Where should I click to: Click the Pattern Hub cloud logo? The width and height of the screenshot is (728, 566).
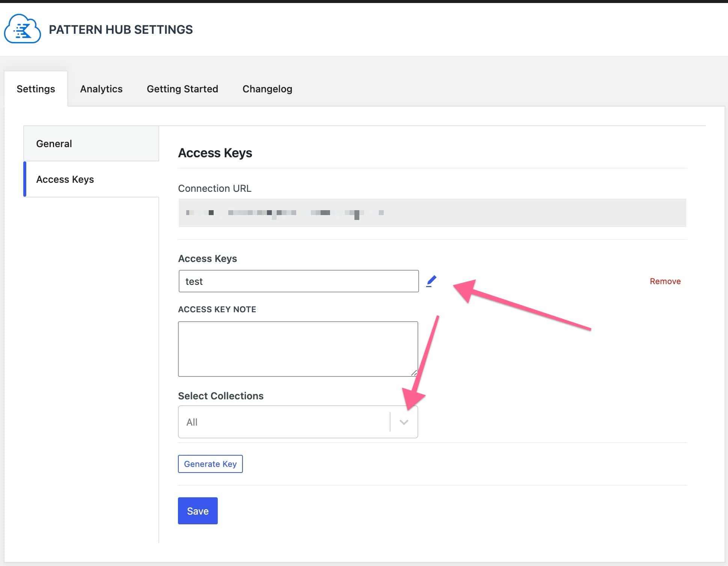tap(23, 29)
